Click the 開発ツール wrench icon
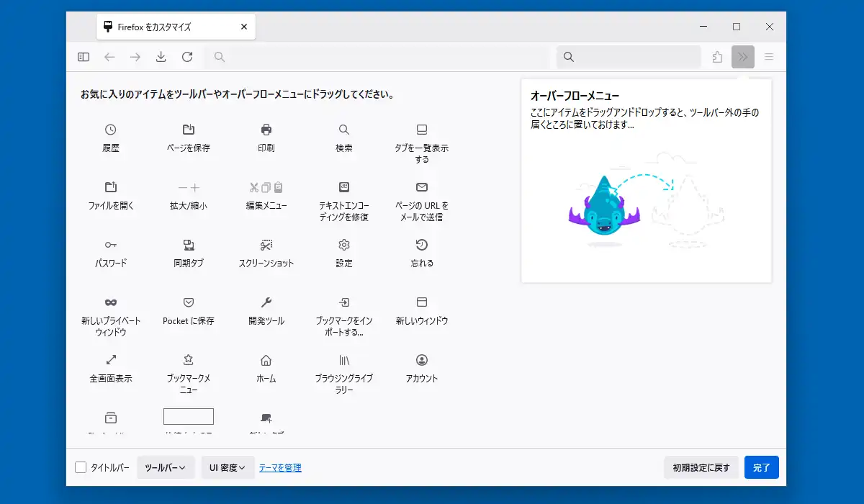Viewport: 864px width, 504px height. tap(266, 302)
